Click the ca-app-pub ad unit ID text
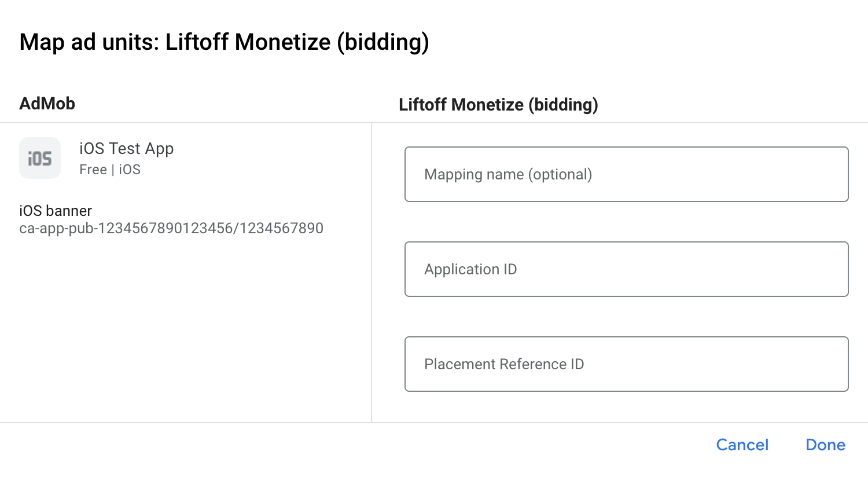This screenshot has height=485, width=868. point(171,228)
